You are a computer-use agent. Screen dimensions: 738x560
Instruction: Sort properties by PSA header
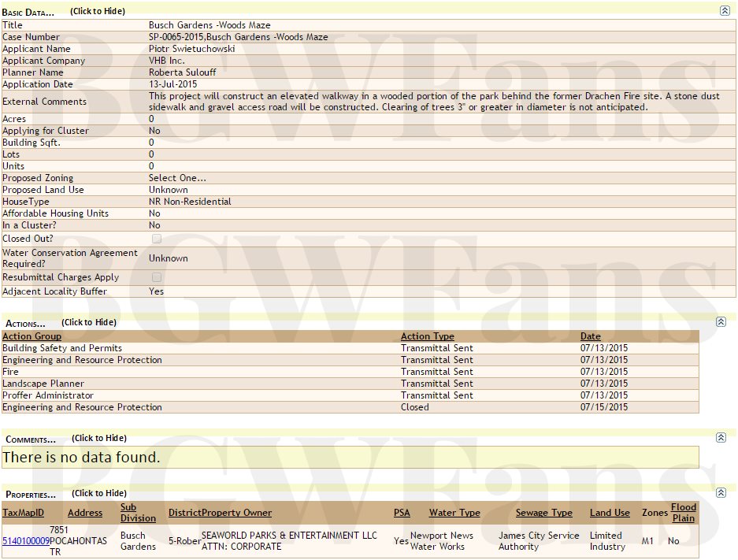click(x=402, y=513)
